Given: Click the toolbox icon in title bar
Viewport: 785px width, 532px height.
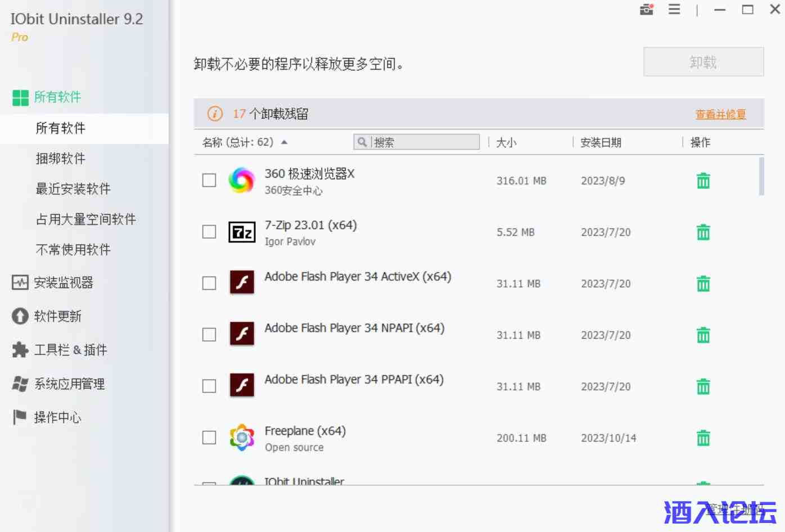Looking at the screenshot, I should pos(647,10).
